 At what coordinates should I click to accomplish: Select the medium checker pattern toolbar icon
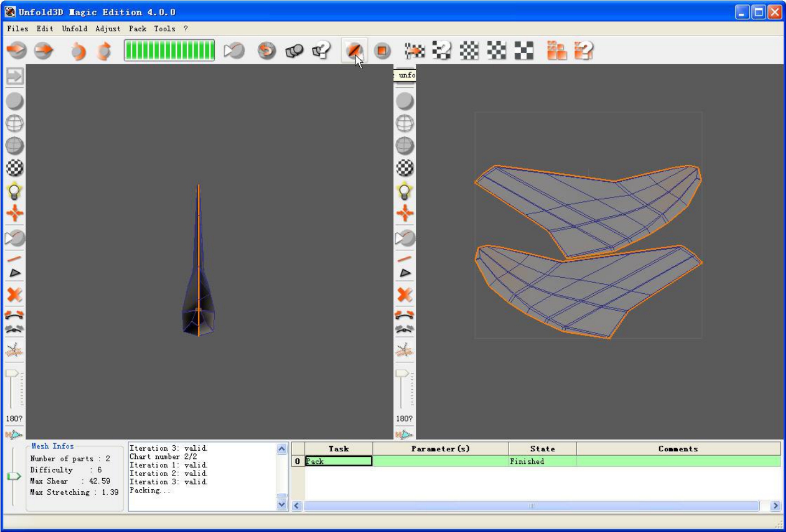497,51
